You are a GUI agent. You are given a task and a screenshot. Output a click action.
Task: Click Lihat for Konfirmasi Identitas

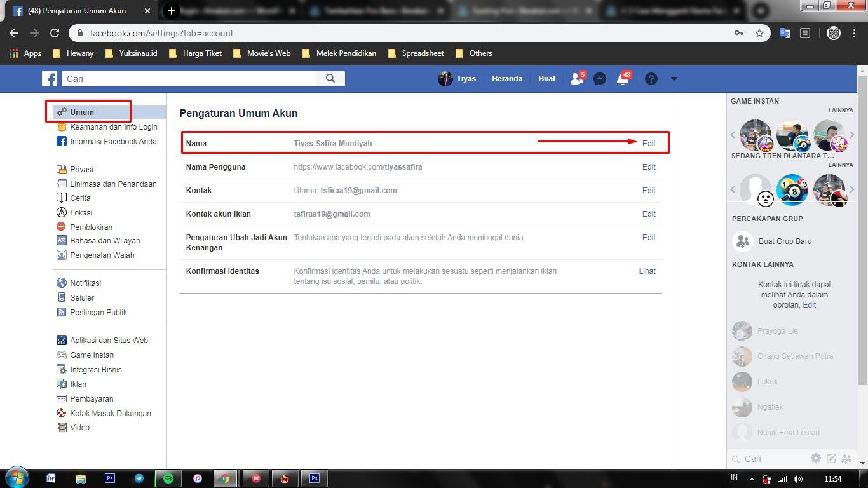pos(647,271)
